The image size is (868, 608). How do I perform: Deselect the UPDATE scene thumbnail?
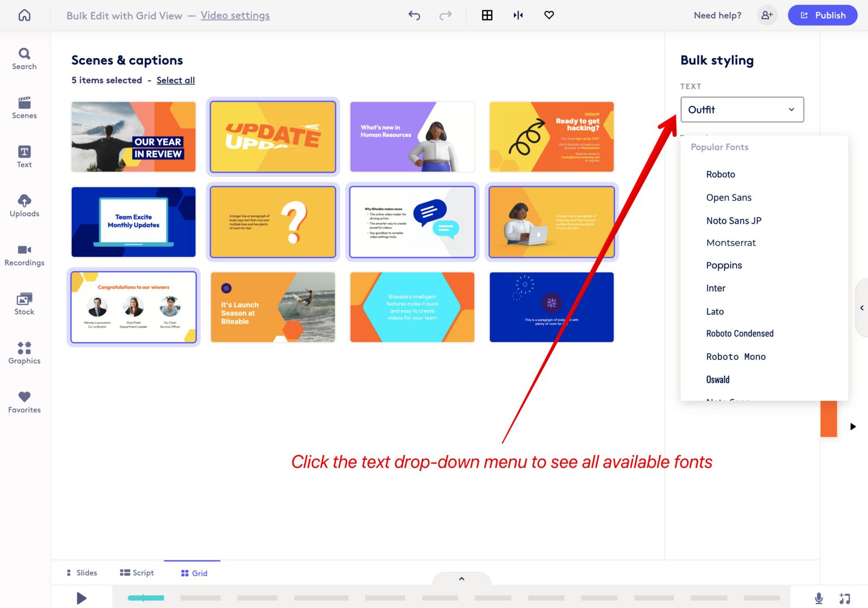(273, 137)
